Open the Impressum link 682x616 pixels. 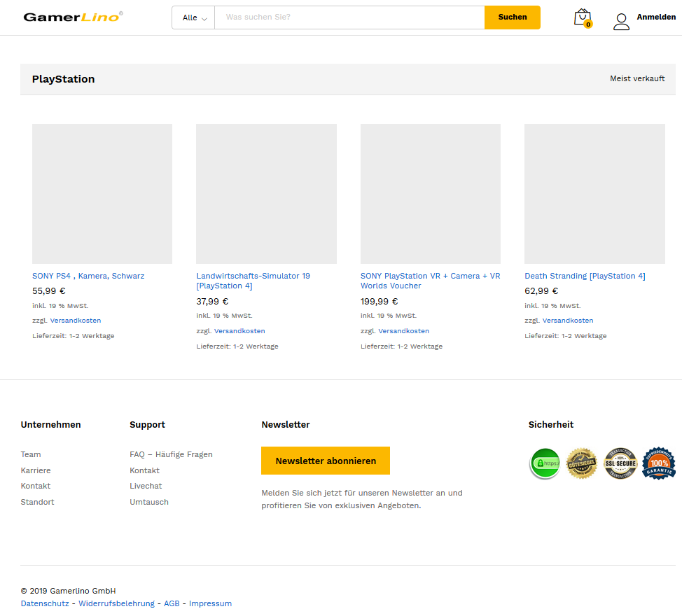[210, 603]
